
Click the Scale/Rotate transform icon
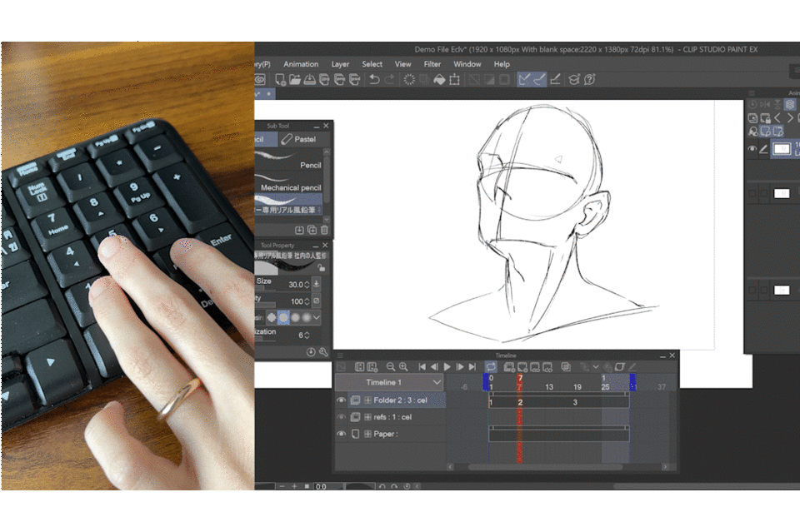coord(454,79)
